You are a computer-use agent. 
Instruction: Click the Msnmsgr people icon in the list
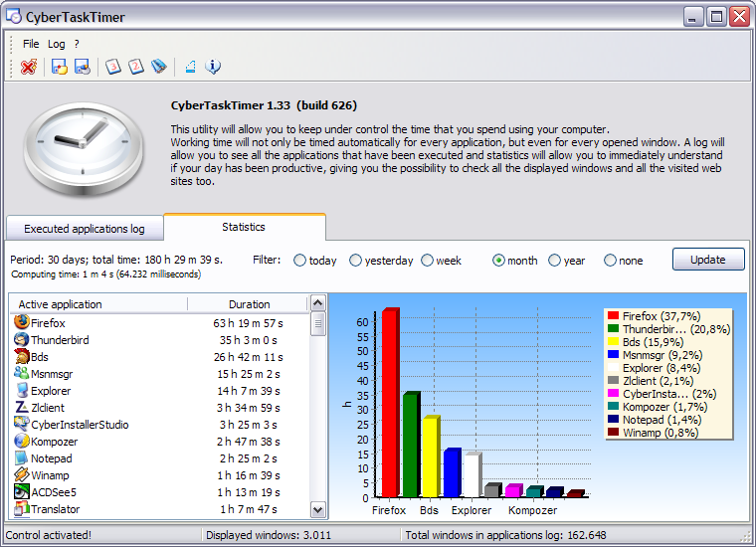(x=22, y=373)
